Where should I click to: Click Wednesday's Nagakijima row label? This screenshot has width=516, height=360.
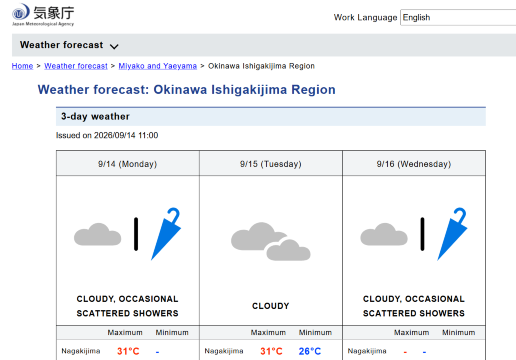pos(367,351)
